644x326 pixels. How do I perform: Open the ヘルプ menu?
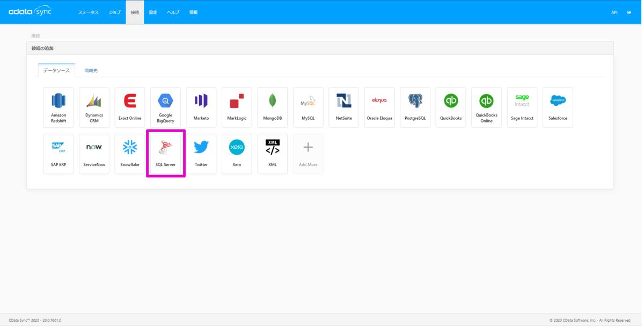(173, 12)
